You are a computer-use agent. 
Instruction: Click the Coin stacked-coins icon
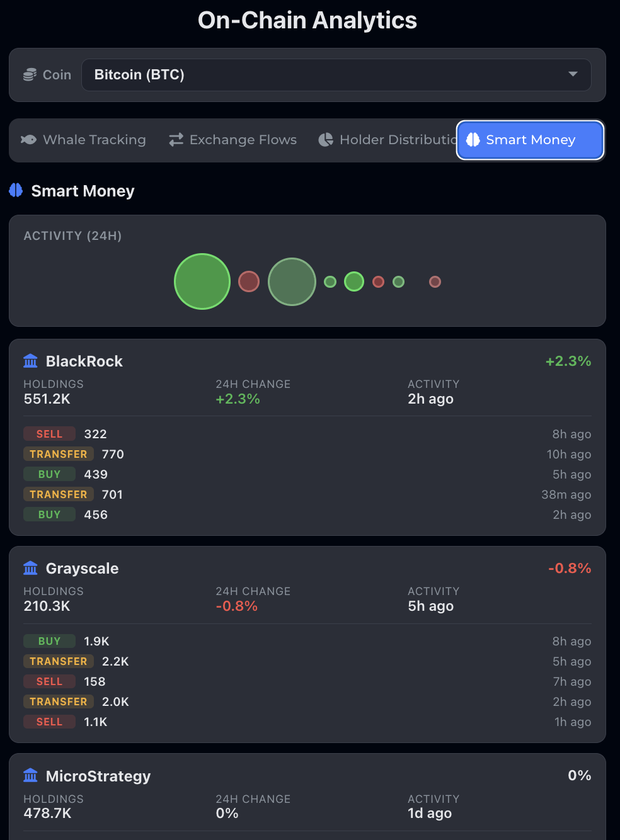pyautogui.click(x=29, y=74)
